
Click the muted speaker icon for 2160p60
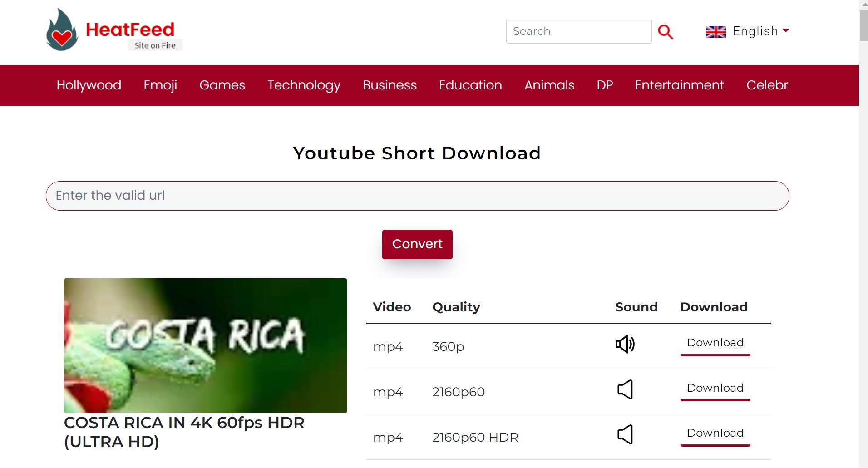[x=625, y=389]
